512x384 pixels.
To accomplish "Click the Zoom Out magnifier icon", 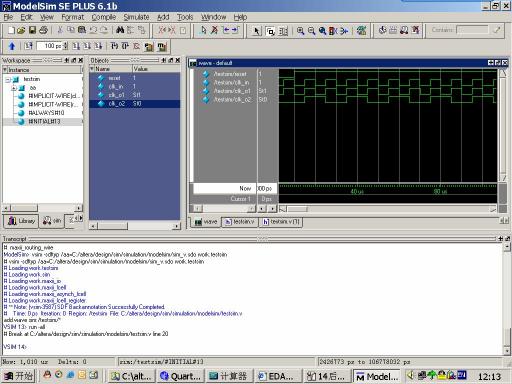I will point(311,31).
